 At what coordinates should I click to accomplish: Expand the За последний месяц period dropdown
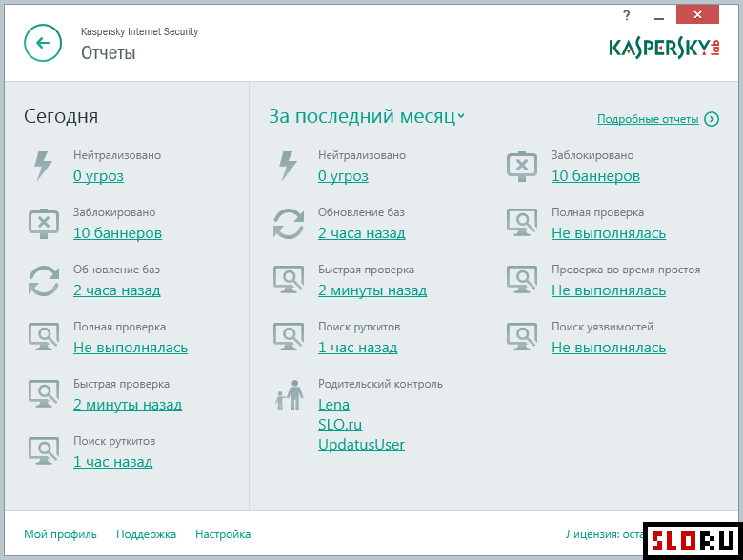367,116
